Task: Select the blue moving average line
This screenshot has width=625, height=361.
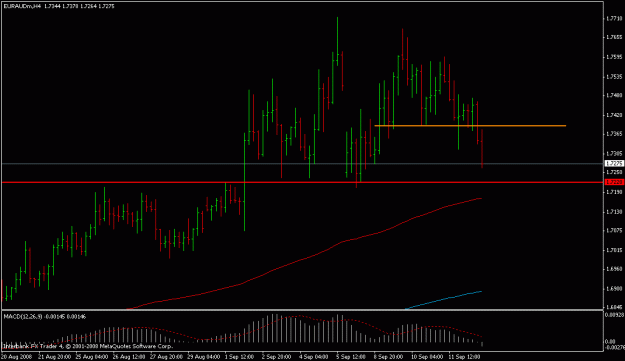Action: 443,300
